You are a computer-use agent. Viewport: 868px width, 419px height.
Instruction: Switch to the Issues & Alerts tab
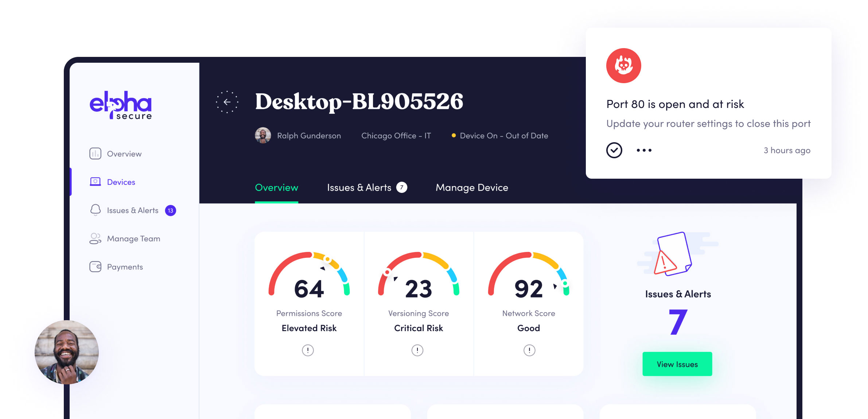point(359,187)
